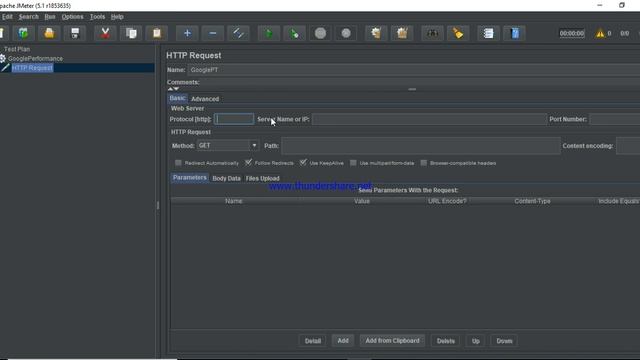
Task: Select Test Plan tree node
Action: (17, 49)
